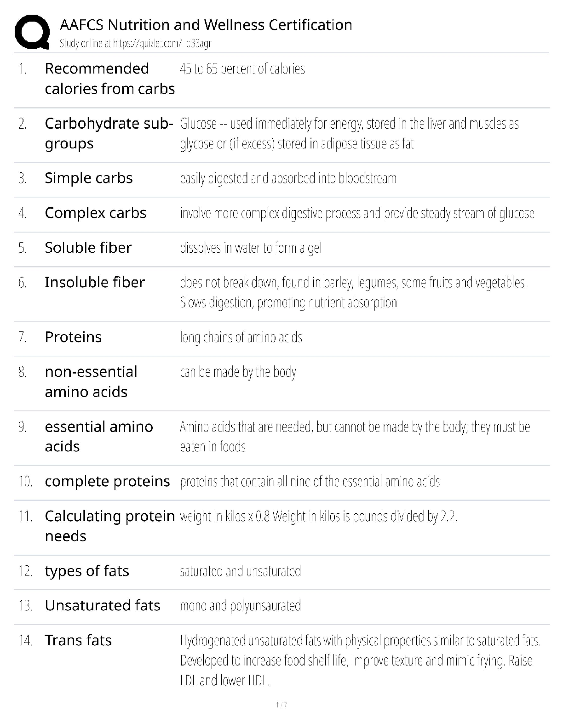Click the non-essential amino acids term
This screenshot has height=728, width=563.
tap(91, 381)
